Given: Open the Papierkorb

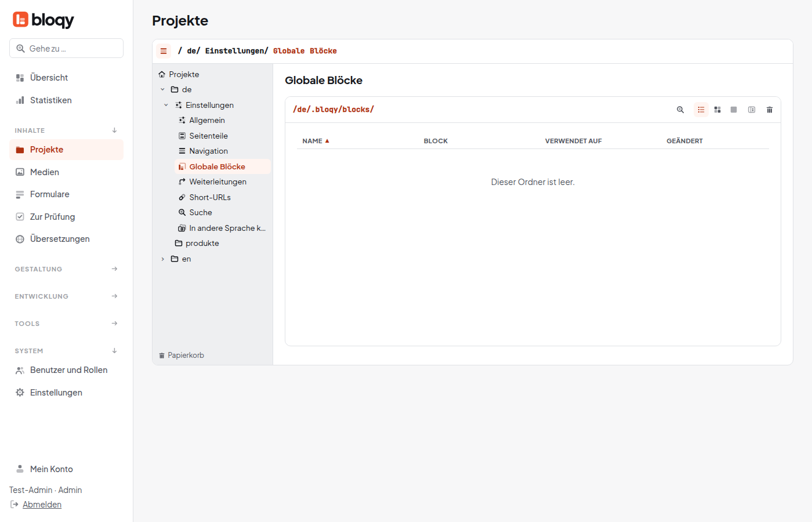Looking at the screenshot, I should pyautogui.click(x=182, y=356).
